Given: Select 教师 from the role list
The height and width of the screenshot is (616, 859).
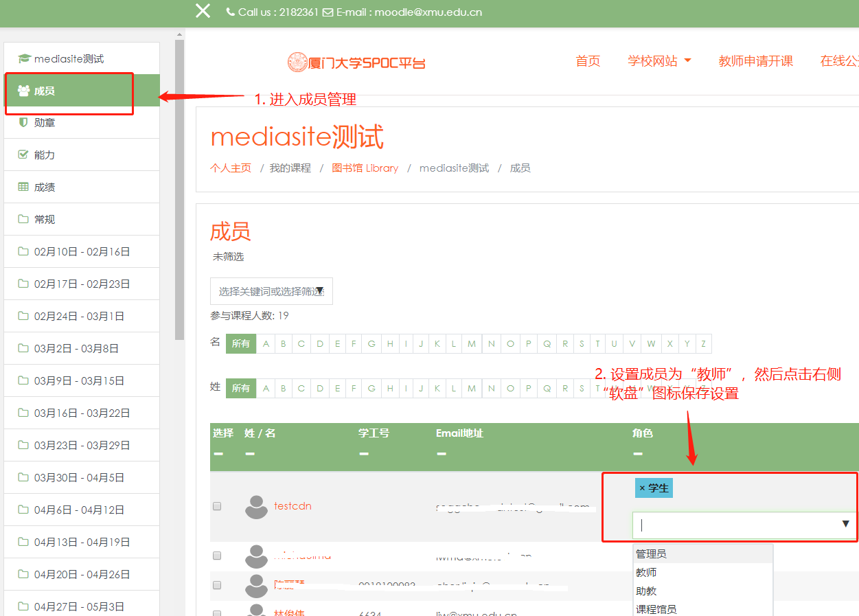Looking at the screenshot, I should pos(646,572).
